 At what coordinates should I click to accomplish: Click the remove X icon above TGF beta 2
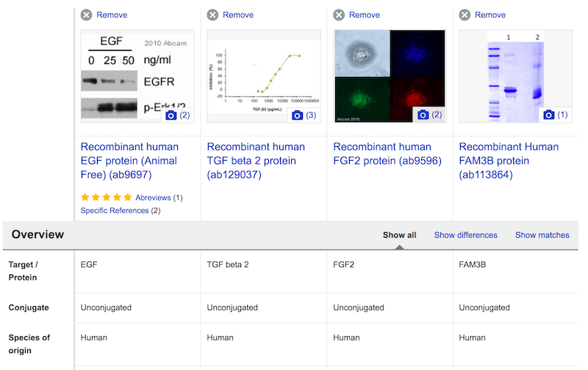pyautogui.click(x=212, y=15)
